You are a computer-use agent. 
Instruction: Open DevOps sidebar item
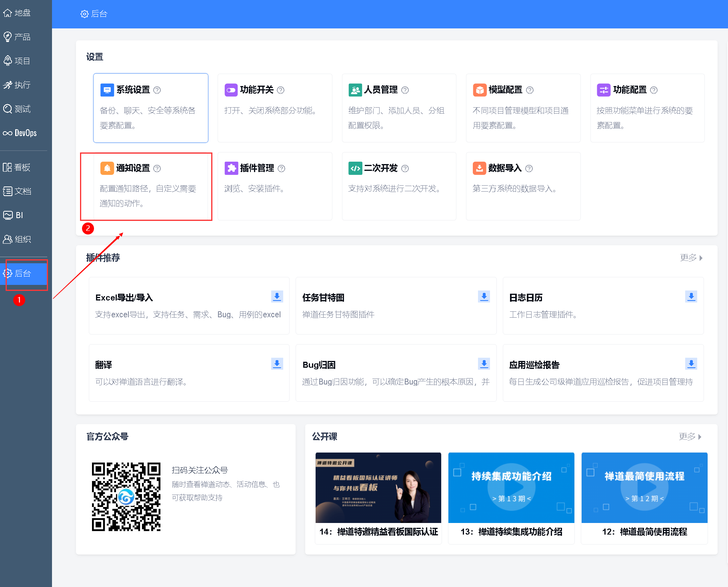click(20, 133)
